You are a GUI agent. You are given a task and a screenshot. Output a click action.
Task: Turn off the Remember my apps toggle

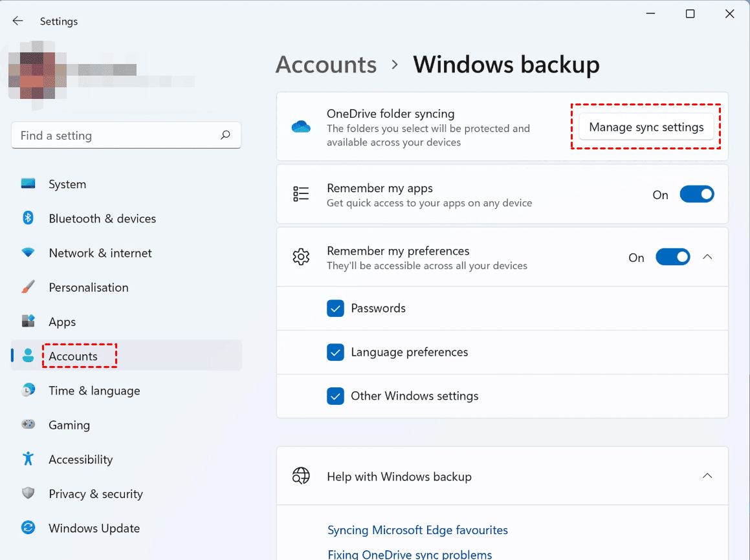coord(696,195)
